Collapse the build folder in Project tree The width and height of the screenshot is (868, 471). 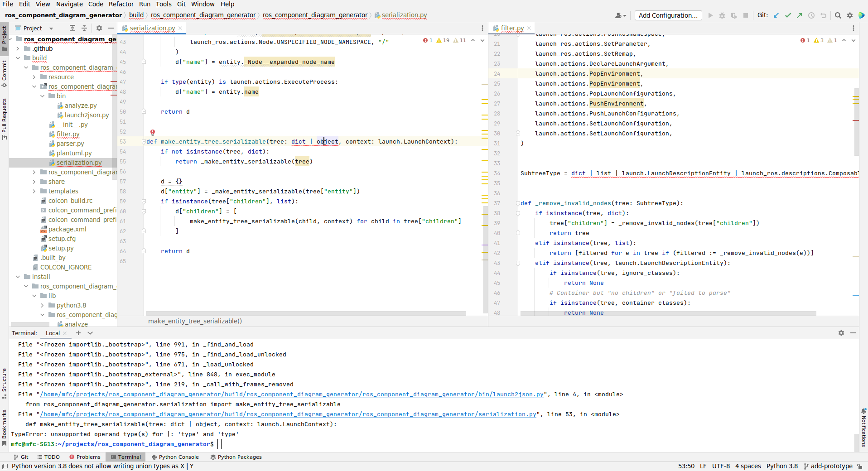coord(18,58)
